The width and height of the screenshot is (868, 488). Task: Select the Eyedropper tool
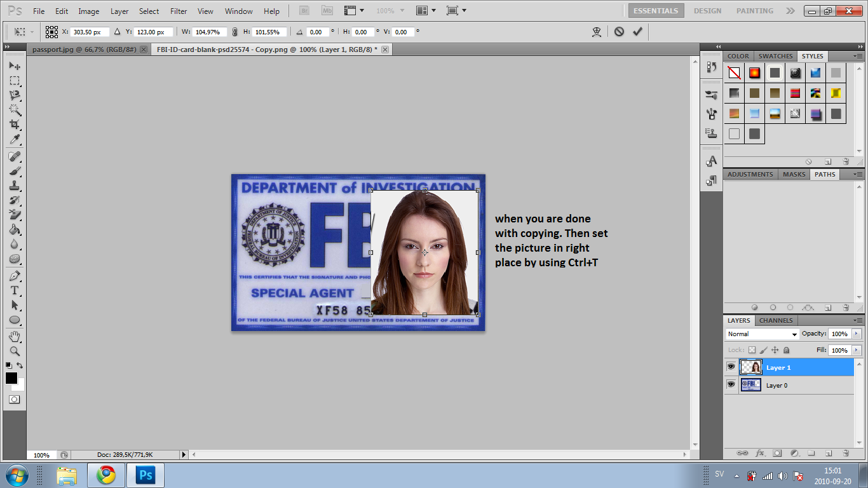click(15, 139)
